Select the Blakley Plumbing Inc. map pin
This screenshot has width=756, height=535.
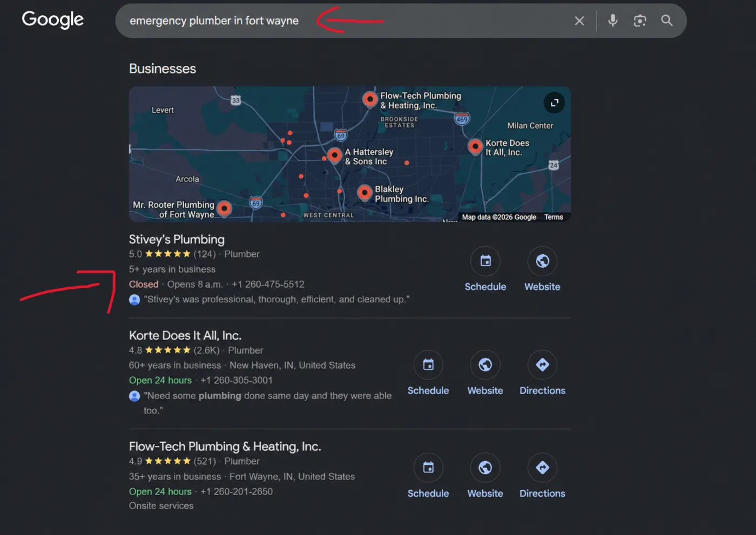click(x=365, y=193)
